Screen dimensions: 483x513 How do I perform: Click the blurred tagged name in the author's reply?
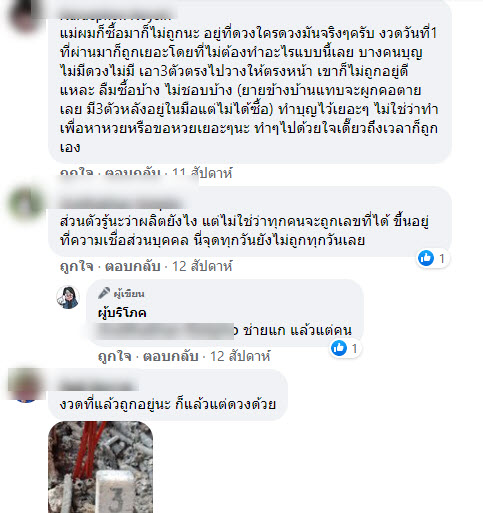(167, 331)
